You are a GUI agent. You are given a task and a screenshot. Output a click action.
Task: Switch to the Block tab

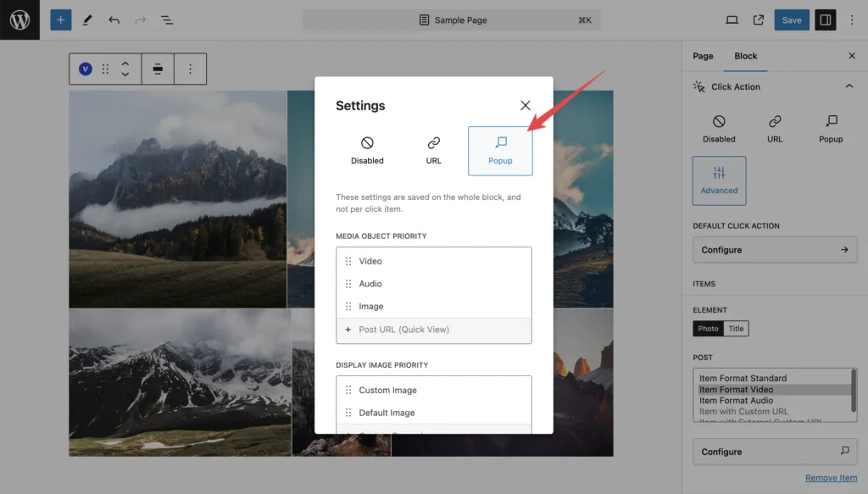pos(745,56)
